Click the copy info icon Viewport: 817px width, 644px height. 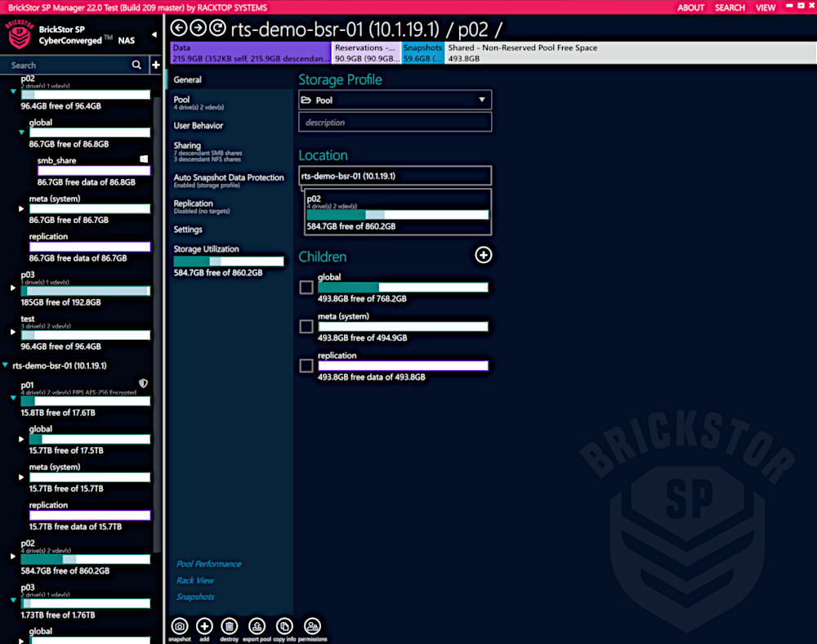(283, 627)
